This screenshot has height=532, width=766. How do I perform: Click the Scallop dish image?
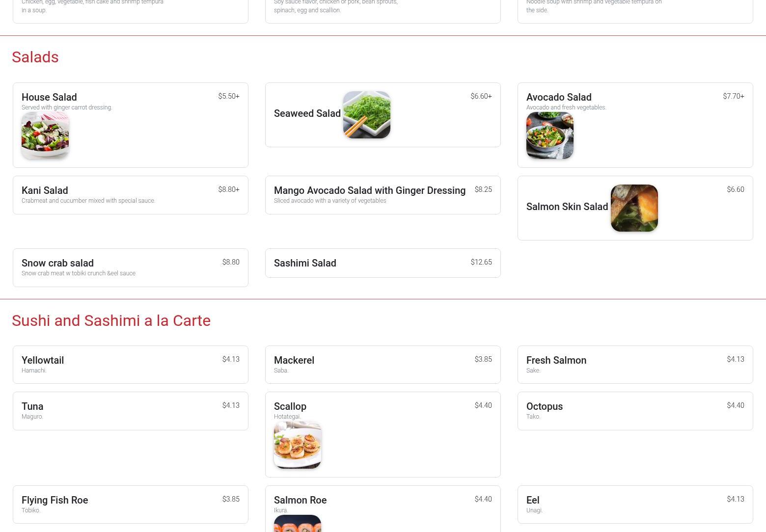click(298, 445)
